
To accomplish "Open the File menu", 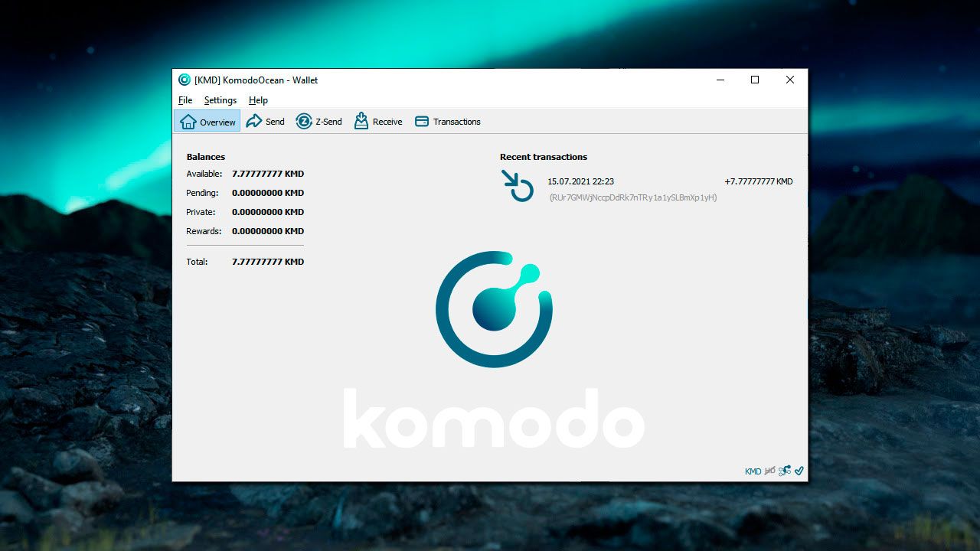I will pyautogui.click(x=185, y=100).
